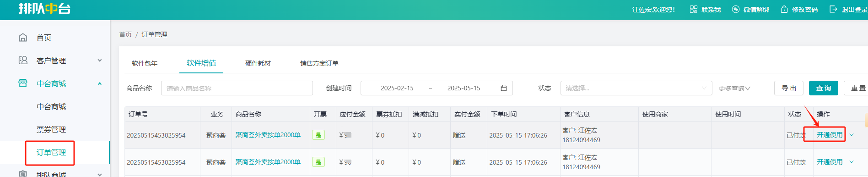Click the 导出 button
Viewport: 868px width, 177px height.
click(789, 88)
